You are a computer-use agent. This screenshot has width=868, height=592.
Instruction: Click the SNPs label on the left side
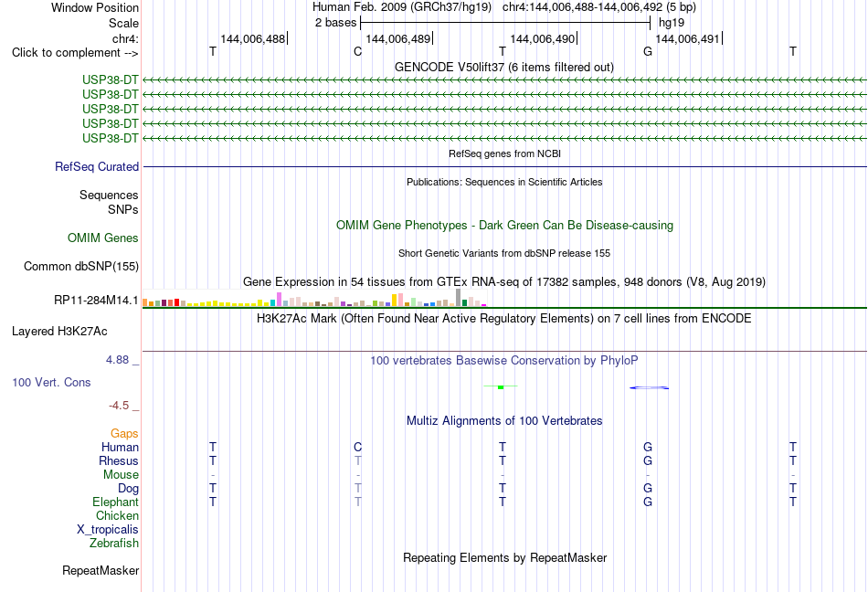coord(123,210)
